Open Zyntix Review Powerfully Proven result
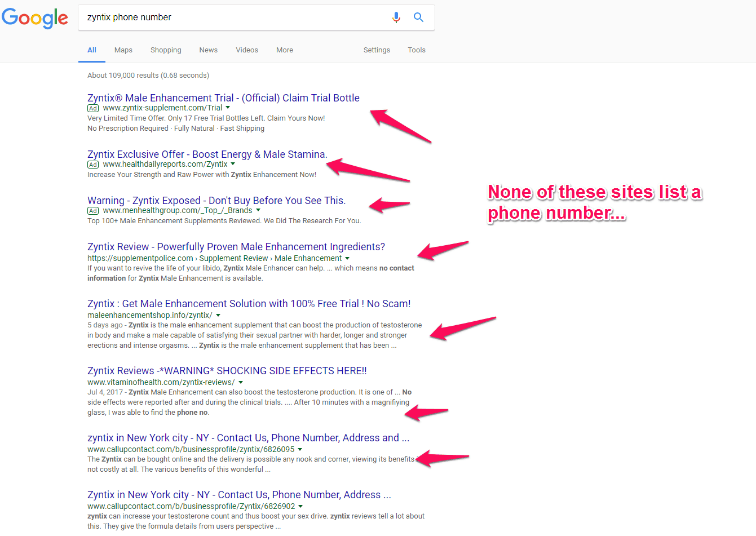Viewport: 756px width, 536px height. click(x=236, y=246)
